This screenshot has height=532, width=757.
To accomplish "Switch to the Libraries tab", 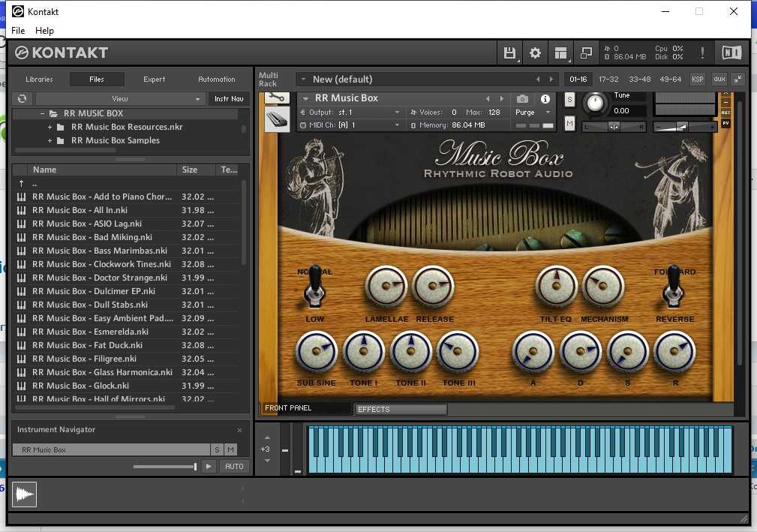I will [39, 80].
